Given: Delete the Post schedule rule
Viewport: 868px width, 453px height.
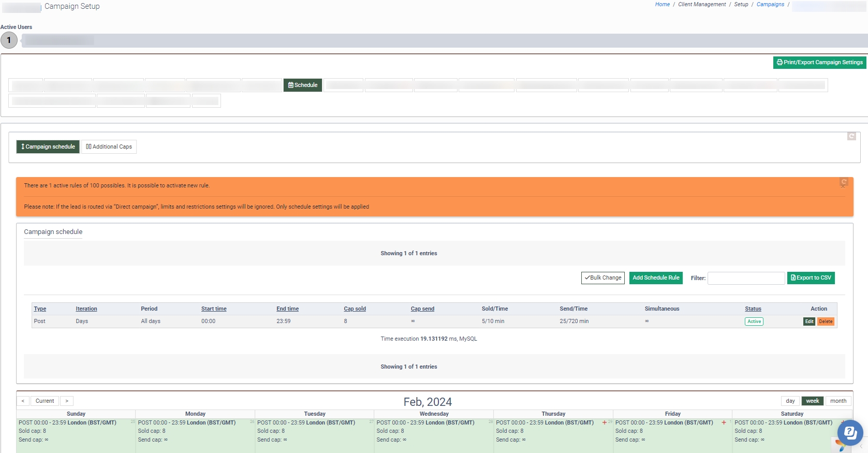Looking at the screenshot, I should pyautogui.click(x=826, y=322).
